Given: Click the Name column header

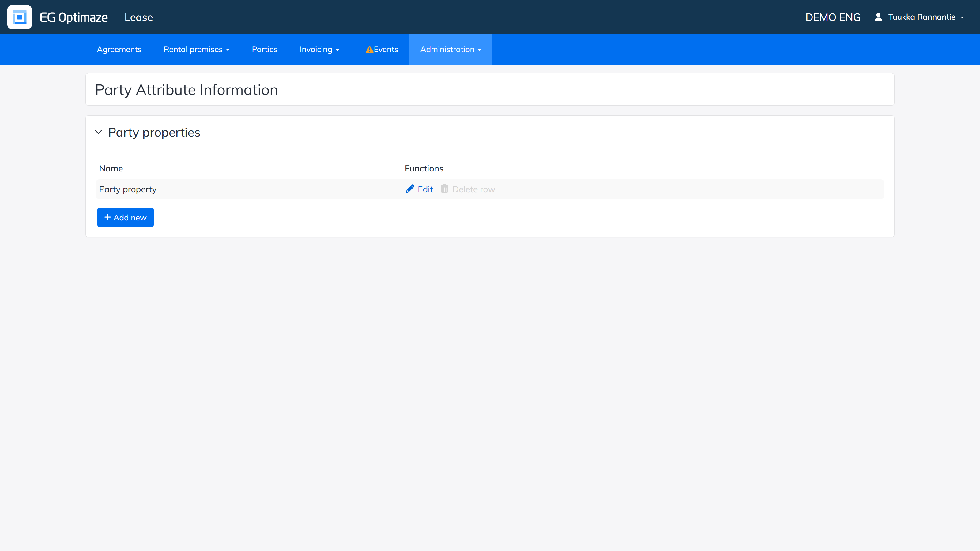Looking at the screenshot, I should click(111, 168).
